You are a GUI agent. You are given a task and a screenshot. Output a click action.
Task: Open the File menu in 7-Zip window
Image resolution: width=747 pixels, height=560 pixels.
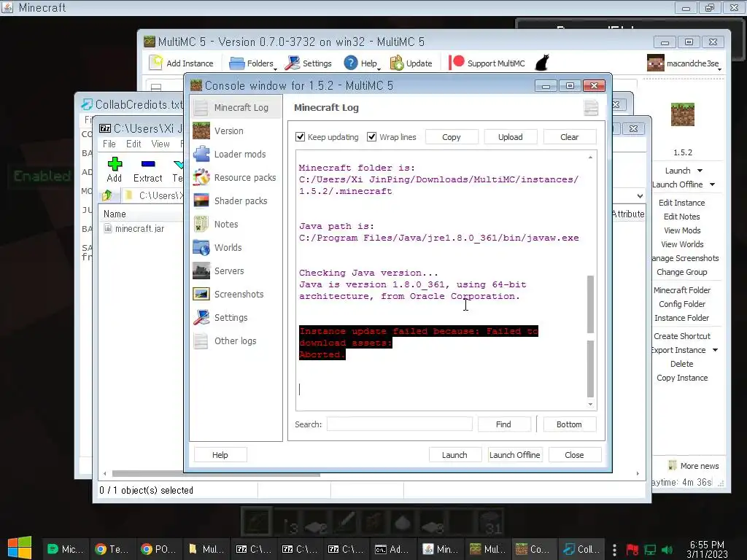pos(109,144)
